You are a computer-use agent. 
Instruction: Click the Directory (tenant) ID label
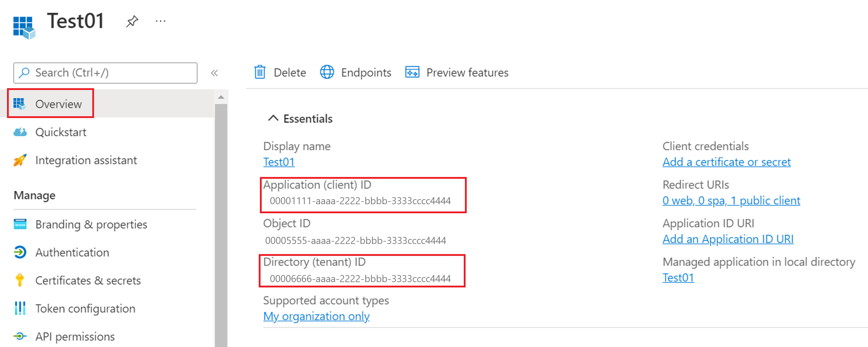(x=314, y=262)
